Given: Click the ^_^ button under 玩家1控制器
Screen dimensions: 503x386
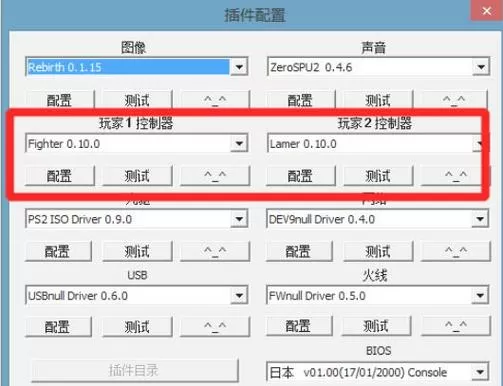Looking at the screenshot, I should pos(215,175).
